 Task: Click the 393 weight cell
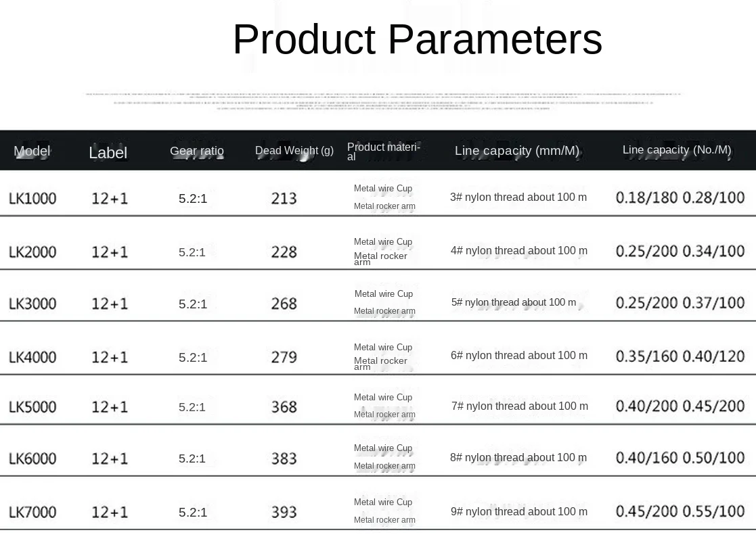pyautogui.click(x=284, y=512)
